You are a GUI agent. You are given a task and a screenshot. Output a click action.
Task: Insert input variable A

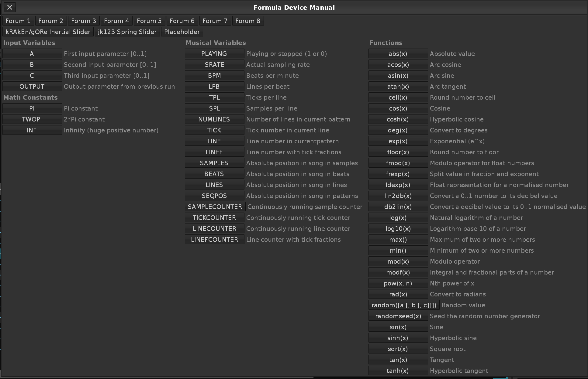pos(32,54)
